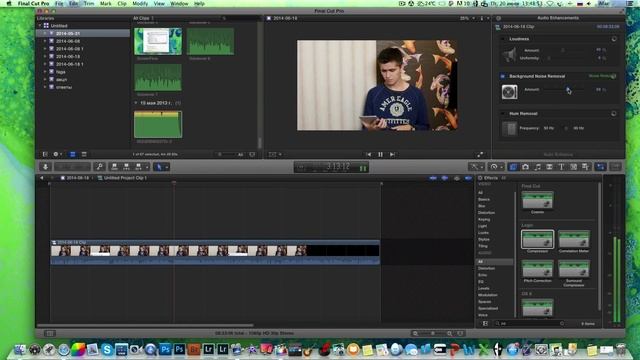Open the Titles browser T icon
Viewport: 640px width, 360px height.
[561, 167]
